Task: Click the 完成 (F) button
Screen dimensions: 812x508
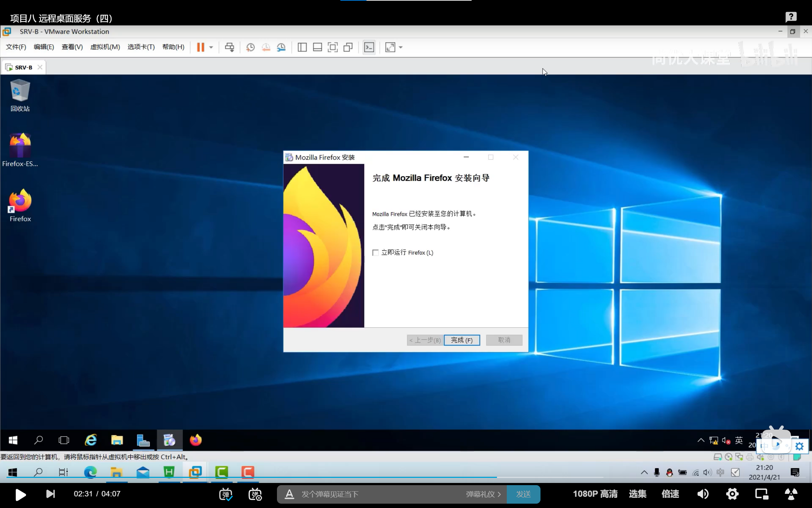Action: (x=461, y=340)
